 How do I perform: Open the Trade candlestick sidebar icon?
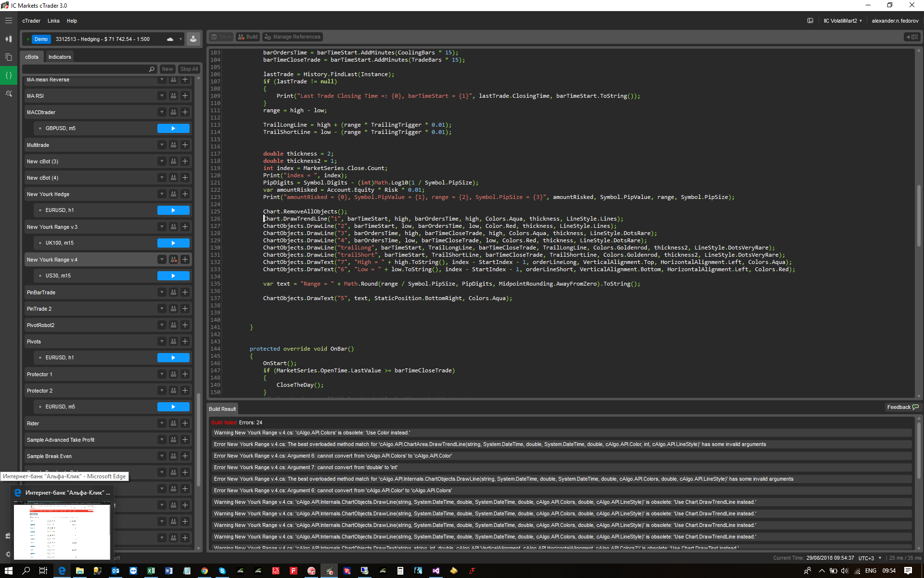(x=9, y=39)
